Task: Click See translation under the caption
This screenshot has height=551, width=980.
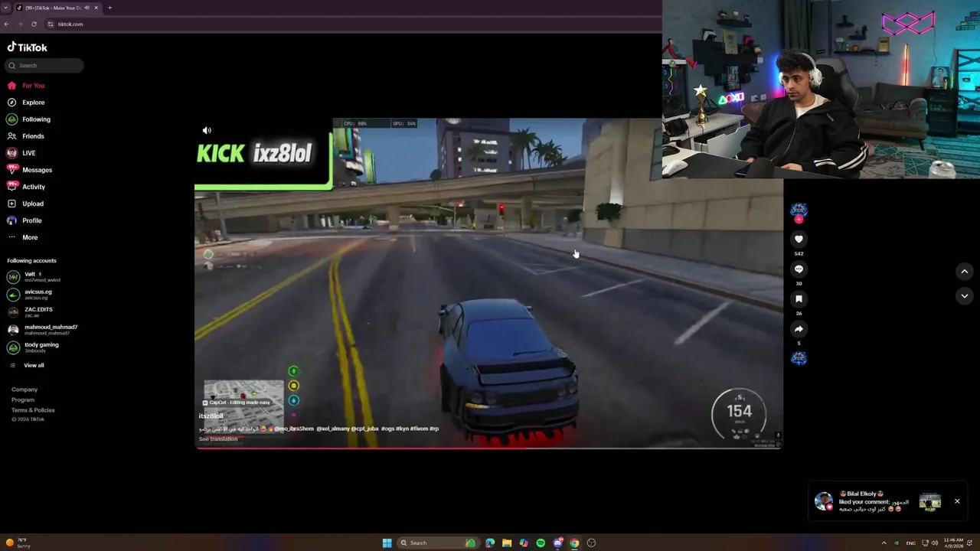Action: [x=218, y=439]
